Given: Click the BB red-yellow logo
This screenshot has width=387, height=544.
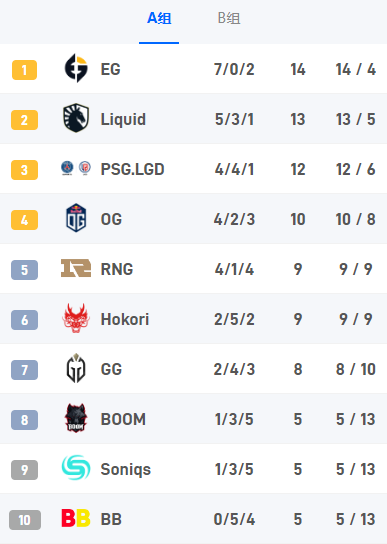Looking at the screenshot, I should point(76,518).
